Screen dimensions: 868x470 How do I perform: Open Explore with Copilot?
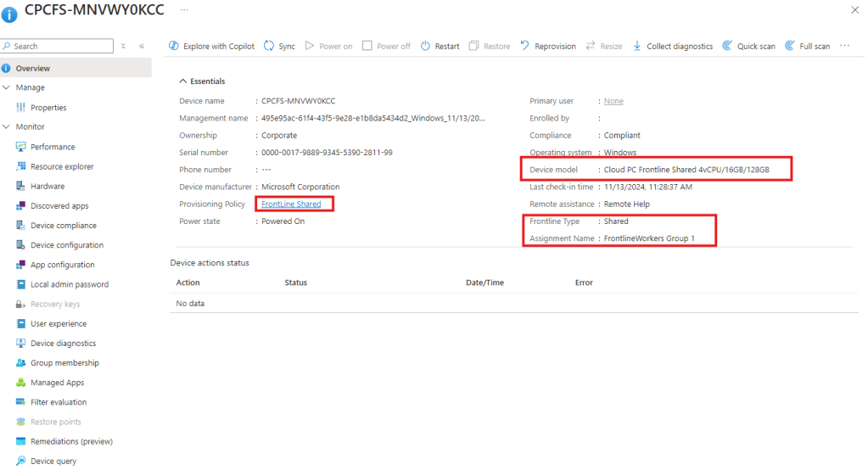pos(211,46)
